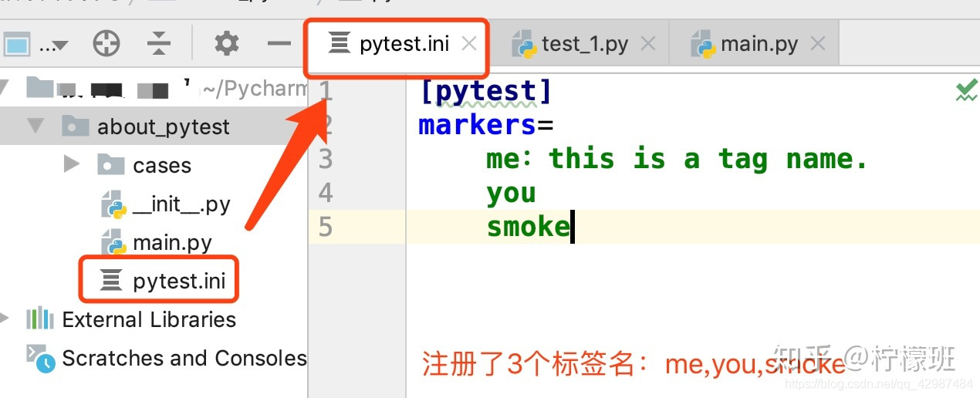
Task: Switch to the main.py tab
Action: click(759, 44)
